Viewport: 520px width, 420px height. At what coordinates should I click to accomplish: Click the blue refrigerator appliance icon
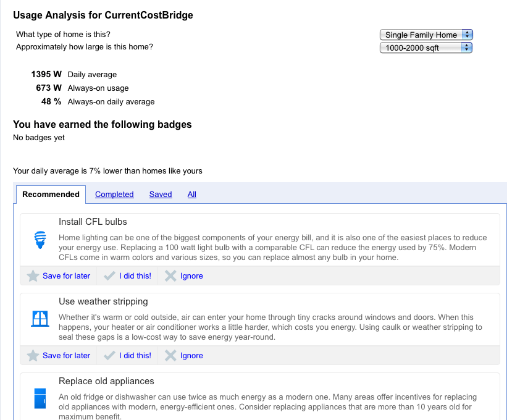pyautogui.click(x=40, y=398)
